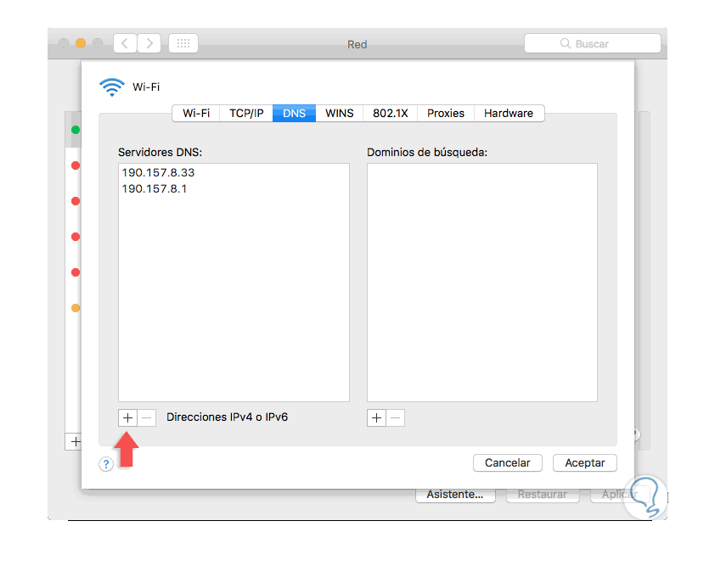Open the 802.1X tab

[391, 114]
